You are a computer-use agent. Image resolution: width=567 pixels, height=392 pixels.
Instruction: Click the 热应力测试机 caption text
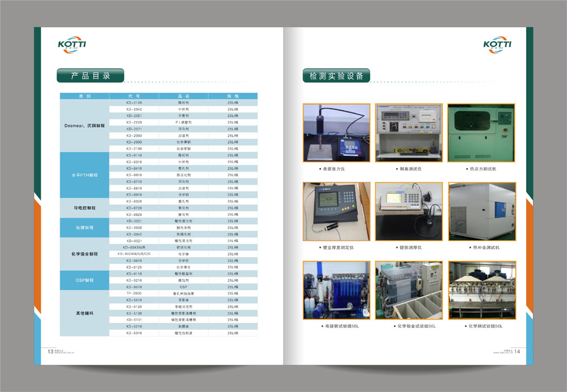click(483, 169)
